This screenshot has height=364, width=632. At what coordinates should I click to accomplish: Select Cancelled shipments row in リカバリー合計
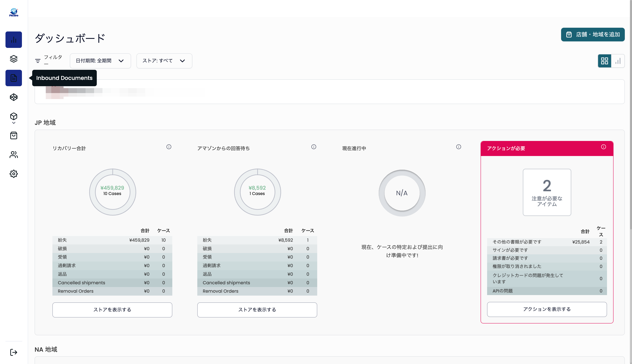pyautogui.click(x=112, y=283)
